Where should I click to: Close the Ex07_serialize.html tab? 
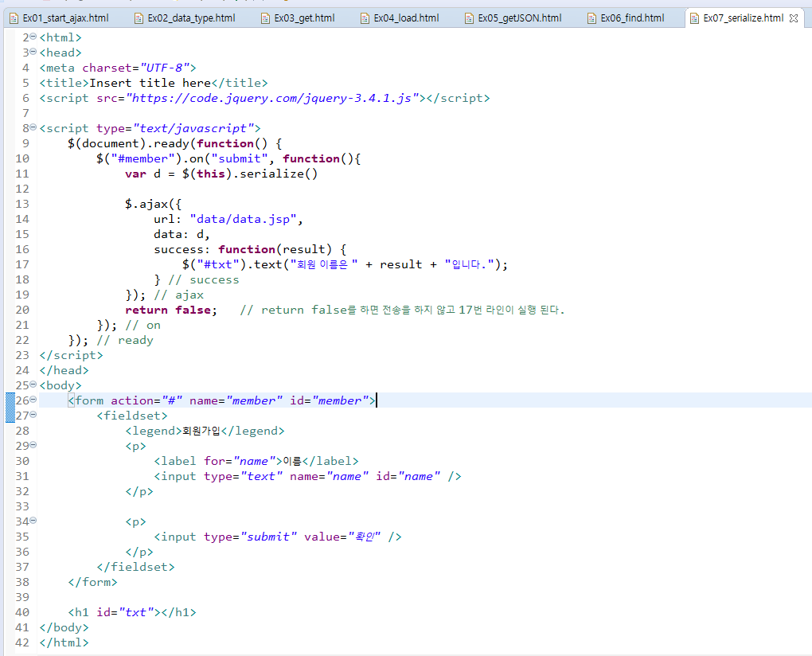[794, 18]
